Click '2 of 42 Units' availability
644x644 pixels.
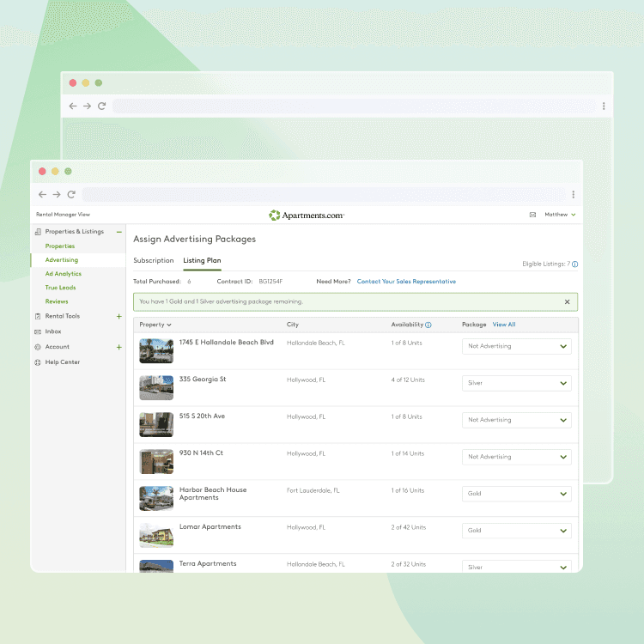pyautogui.click(x=408, y=527)
